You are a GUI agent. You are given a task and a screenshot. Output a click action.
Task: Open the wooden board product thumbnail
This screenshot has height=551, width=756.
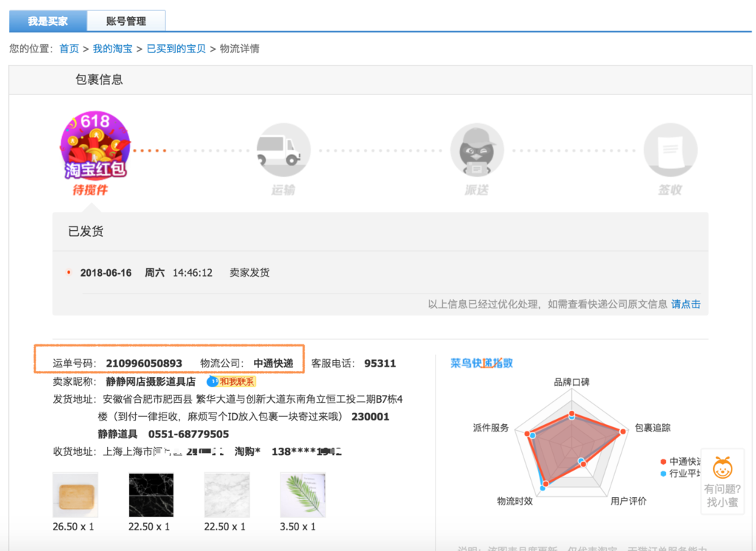pos(75,495)
